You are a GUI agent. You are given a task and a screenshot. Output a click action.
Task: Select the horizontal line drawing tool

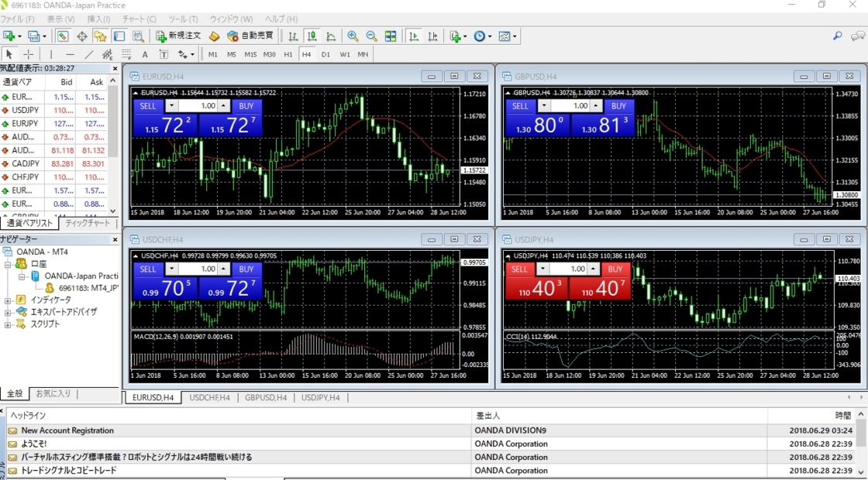pos(70,54)
